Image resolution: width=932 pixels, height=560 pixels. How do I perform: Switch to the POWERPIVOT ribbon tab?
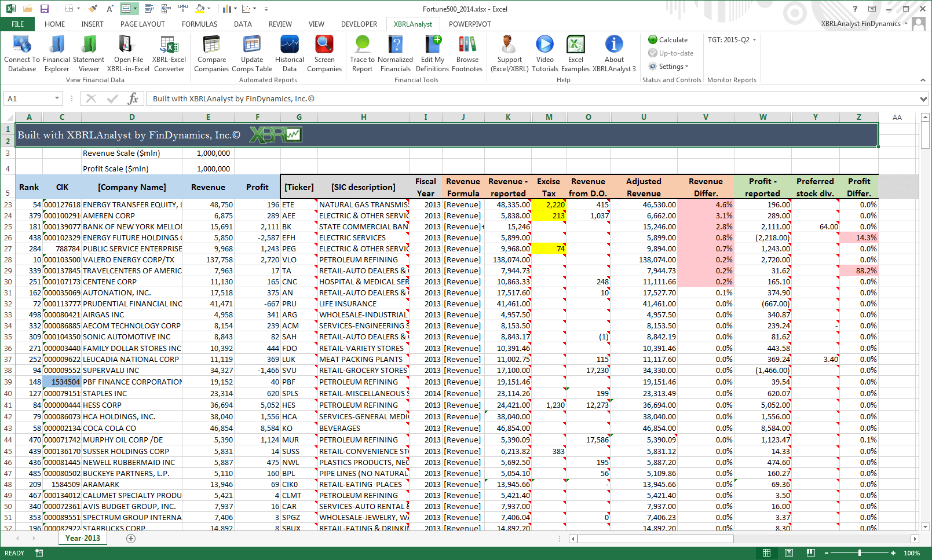pos(470,24)
